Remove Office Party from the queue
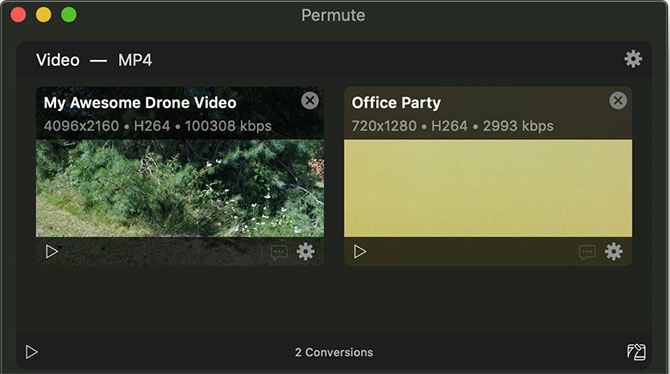 618,101
